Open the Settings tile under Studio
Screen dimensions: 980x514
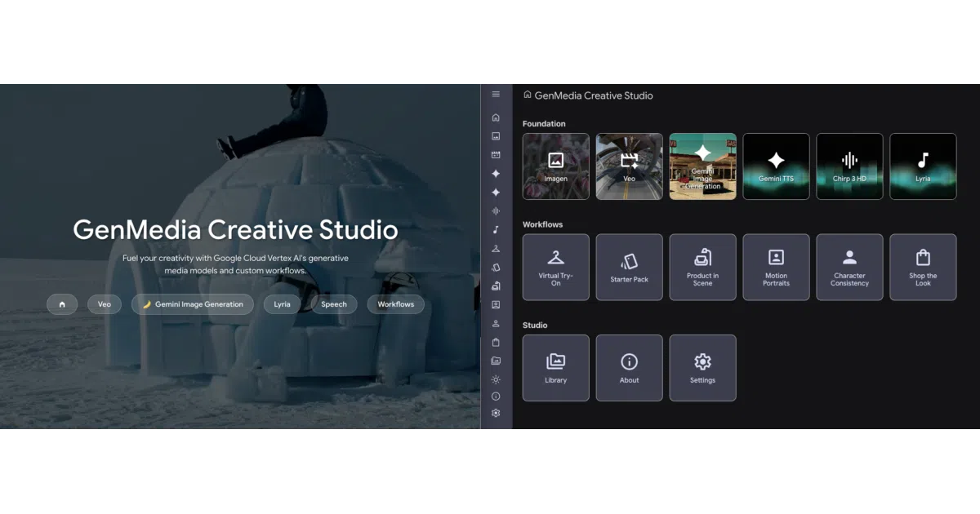coord(703,368)
